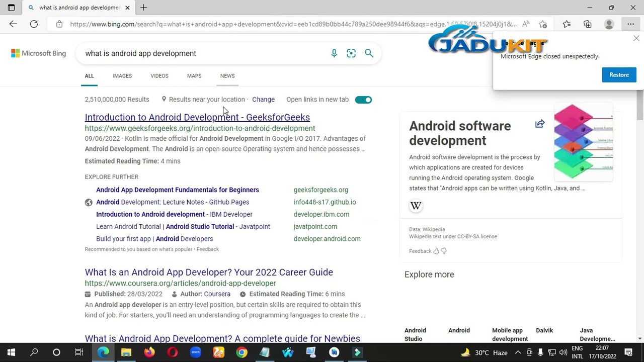Click Feedback link under Explore Further
The height and width of the screenshot is (362, 644).
click(x=208, y=249)
